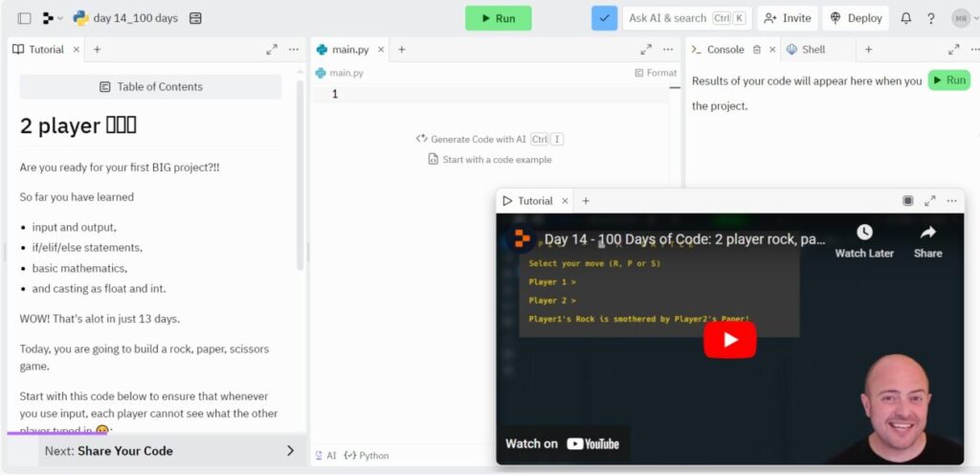
Task: Click the storage icon beside project title
Action: point(195,18)
